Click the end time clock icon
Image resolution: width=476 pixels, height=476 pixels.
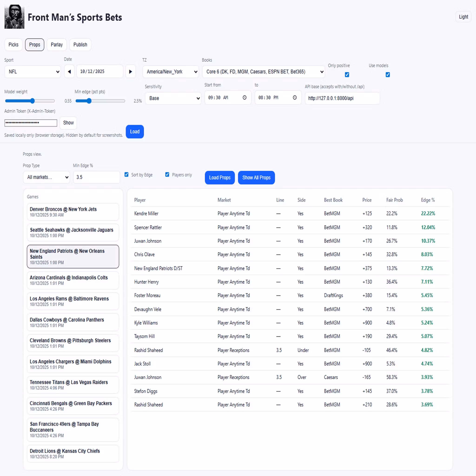coord(295,98)
